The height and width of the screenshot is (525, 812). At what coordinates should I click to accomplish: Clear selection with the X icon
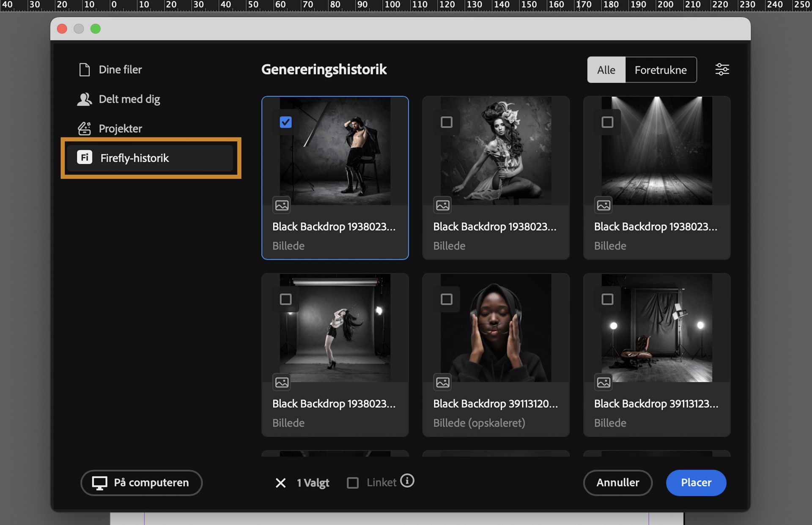coord(280,483)
